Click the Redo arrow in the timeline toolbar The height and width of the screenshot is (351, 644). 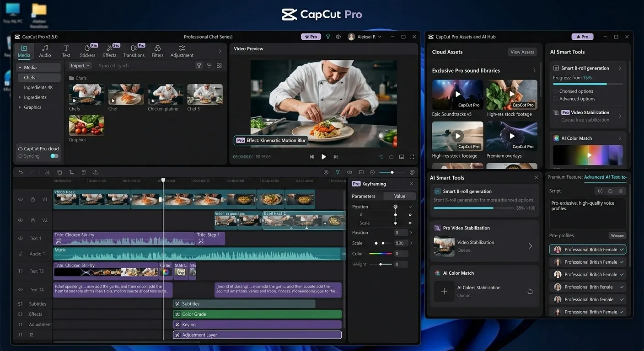click(32, 172)
